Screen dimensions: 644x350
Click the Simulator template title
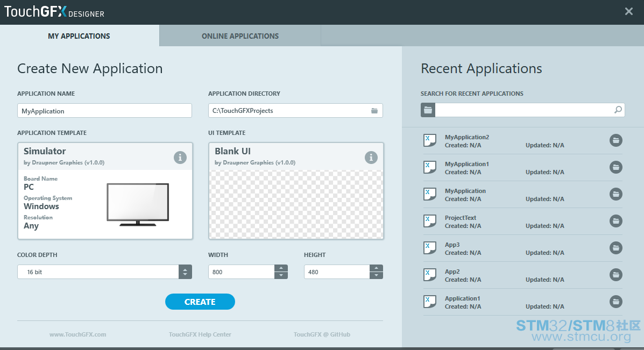click(x=45, y=151)
